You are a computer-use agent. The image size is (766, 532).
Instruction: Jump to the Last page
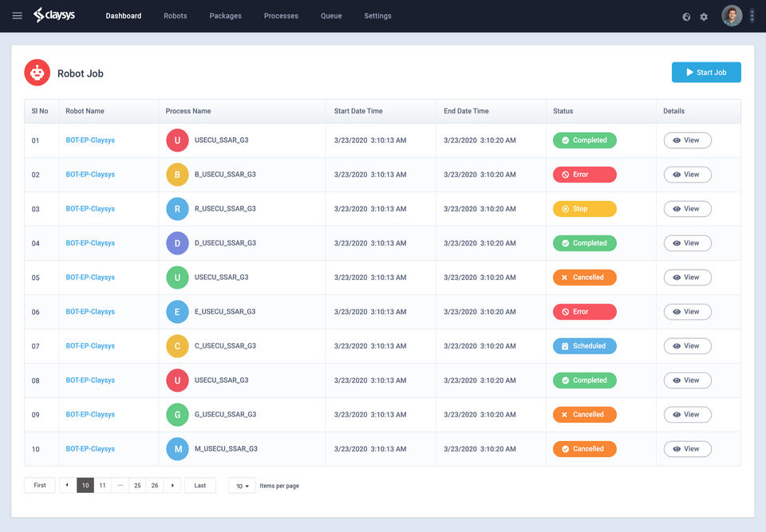[x=199, y=485]
